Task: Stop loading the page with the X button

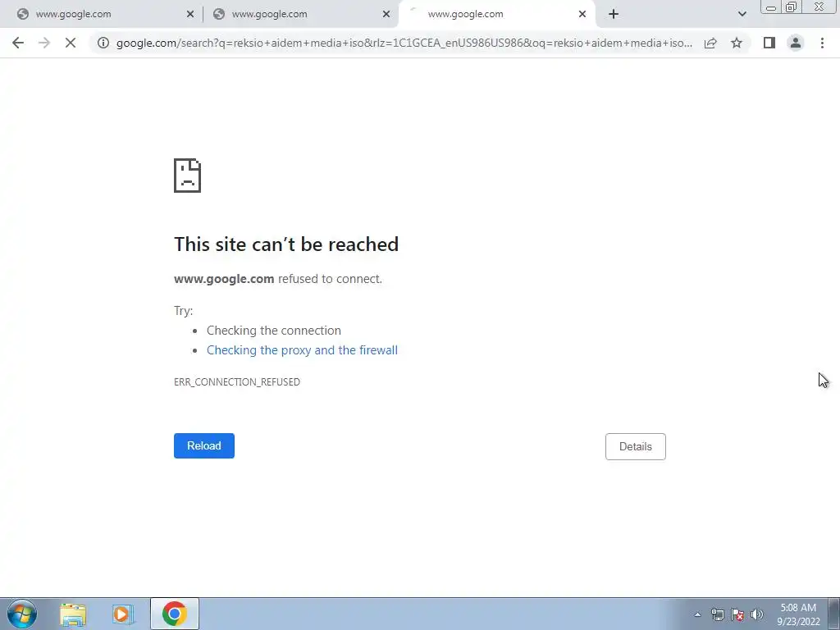Action: tap(71, 43)
